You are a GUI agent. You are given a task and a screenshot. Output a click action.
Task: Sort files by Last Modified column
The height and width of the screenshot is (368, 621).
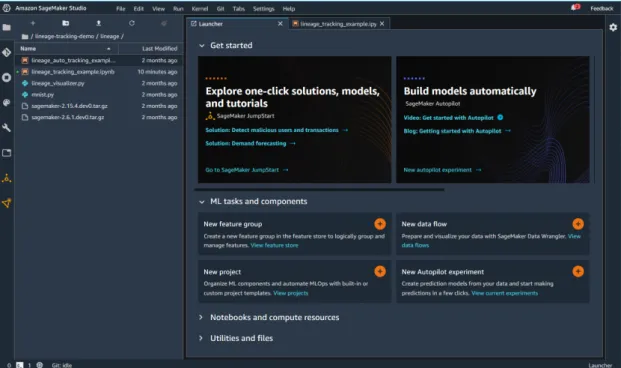[151, 49]
